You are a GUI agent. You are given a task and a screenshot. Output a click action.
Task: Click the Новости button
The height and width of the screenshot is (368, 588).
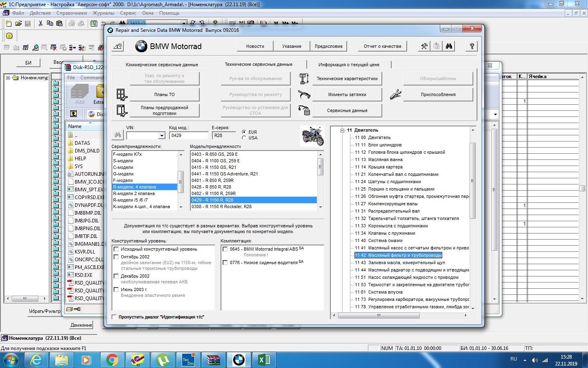click(x=255, y=46)
